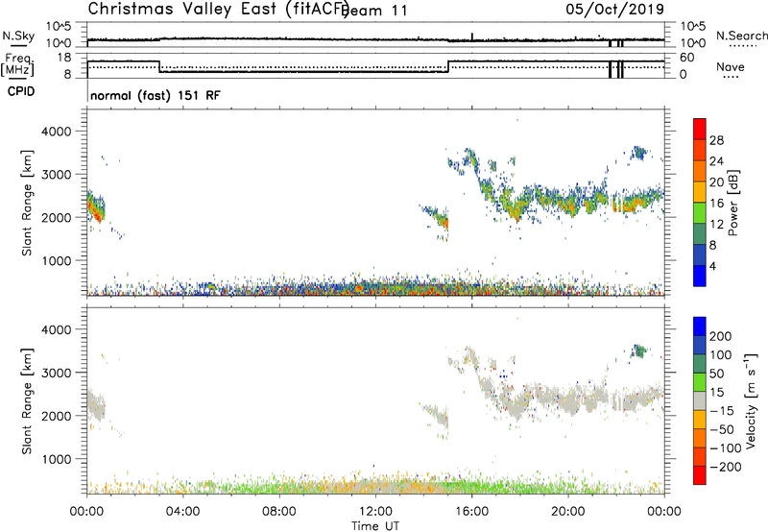The image size is (768, 532).
Task: Click the Nave axis value '60'
Action: pos(686,58)
